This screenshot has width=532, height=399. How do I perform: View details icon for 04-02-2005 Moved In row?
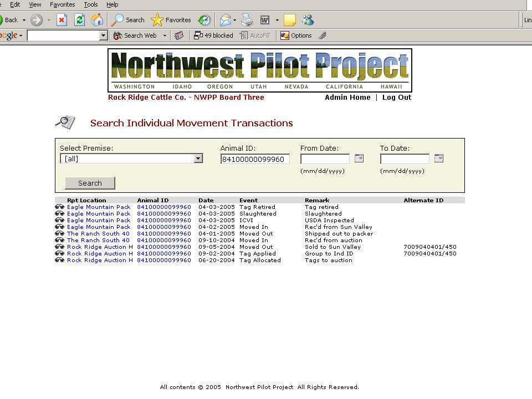click(x=60, y=227)
